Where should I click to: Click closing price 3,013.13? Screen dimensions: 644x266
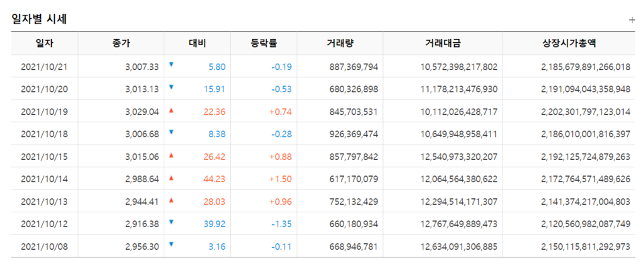pyautogui.click(x=142, y=89)
